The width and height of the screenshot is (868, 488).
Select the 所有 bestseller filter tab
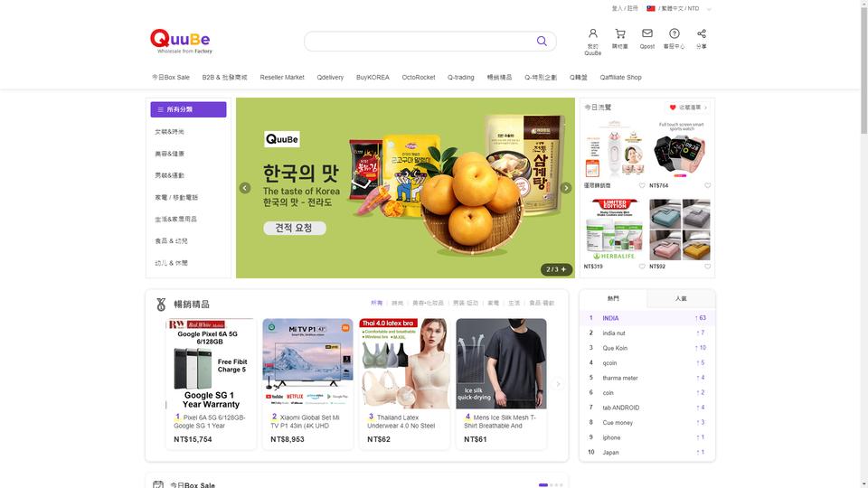coord(376,304)
